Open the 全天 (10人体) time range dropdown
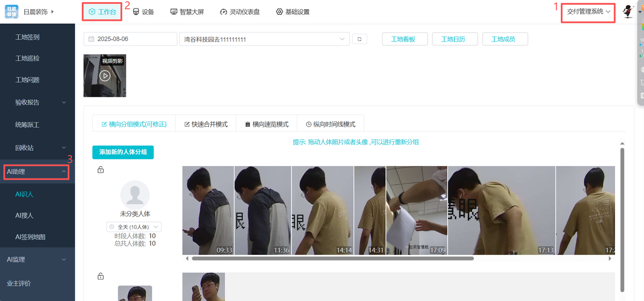The image size is (644, 301). (x=134, y=227)
